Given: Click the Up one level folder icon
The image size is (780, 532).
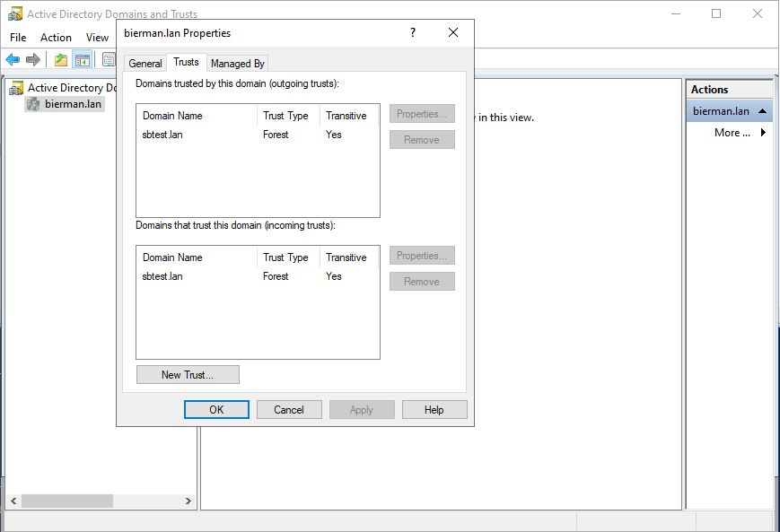Looking at the screenshot, I should (x=61, y=60).
